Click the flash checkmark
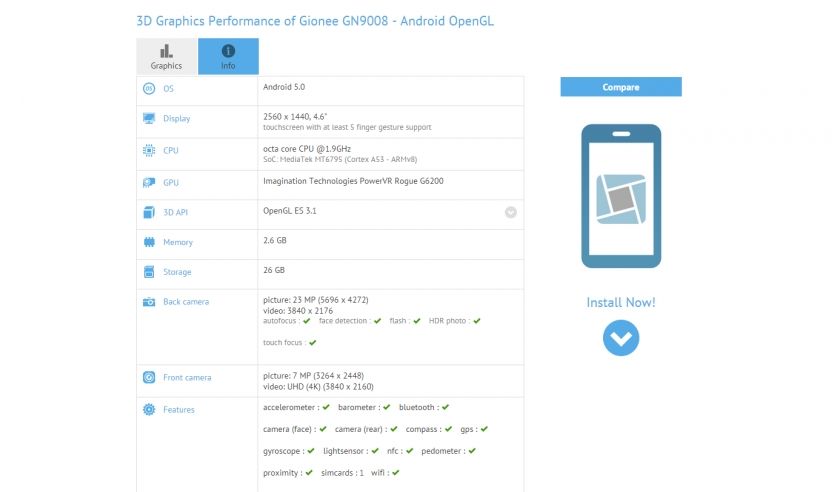 click(x=417, y=321)
